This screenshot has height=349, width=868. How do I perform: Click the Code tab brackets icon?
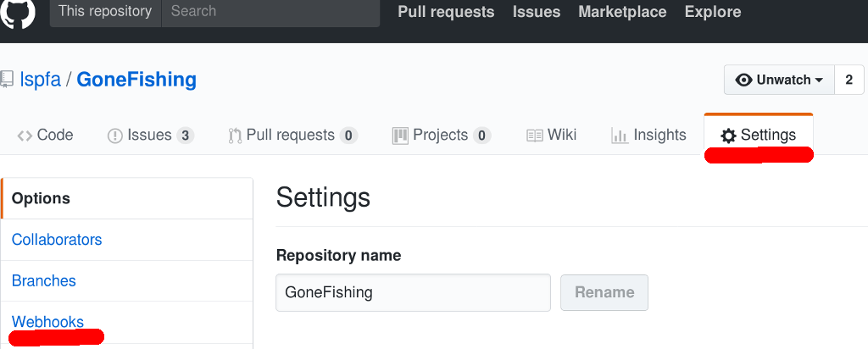[25, 136]
